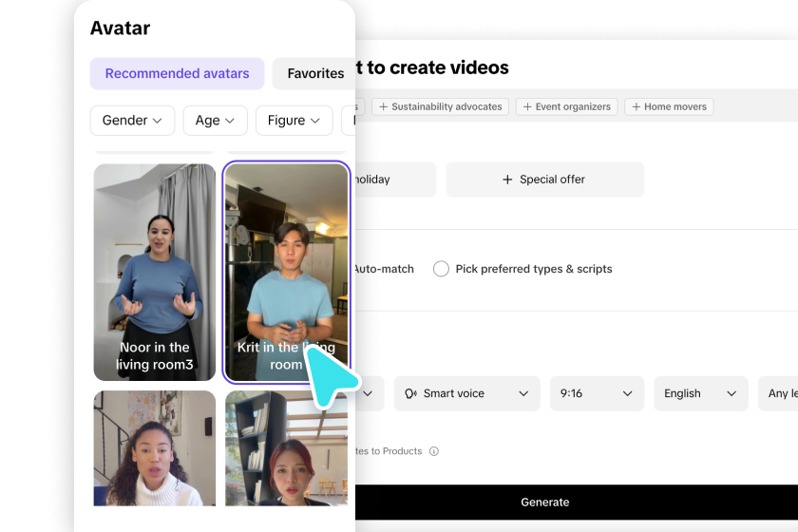
Task: Open the Favorites tab
Action: pos(314,73)
